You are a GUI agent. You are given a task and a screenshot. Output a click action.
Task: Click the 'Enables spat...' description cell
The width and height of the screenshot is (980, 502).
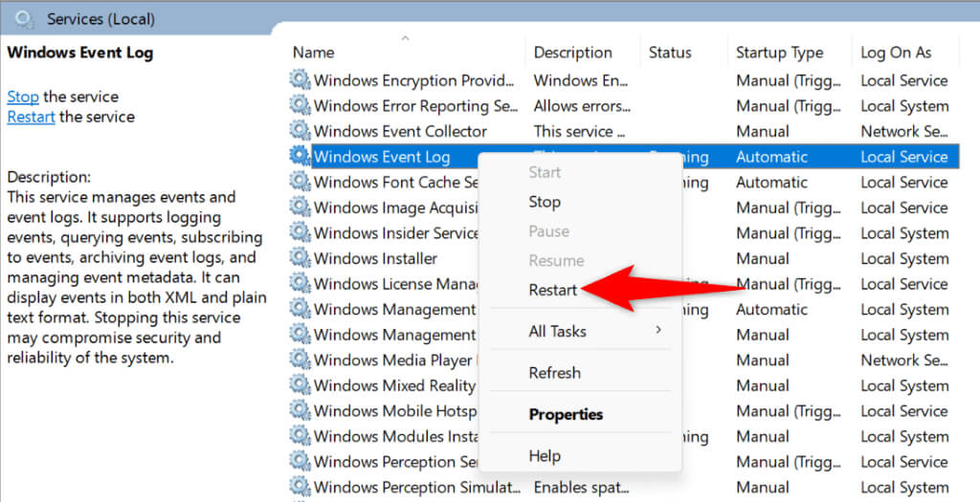(580, 487)
